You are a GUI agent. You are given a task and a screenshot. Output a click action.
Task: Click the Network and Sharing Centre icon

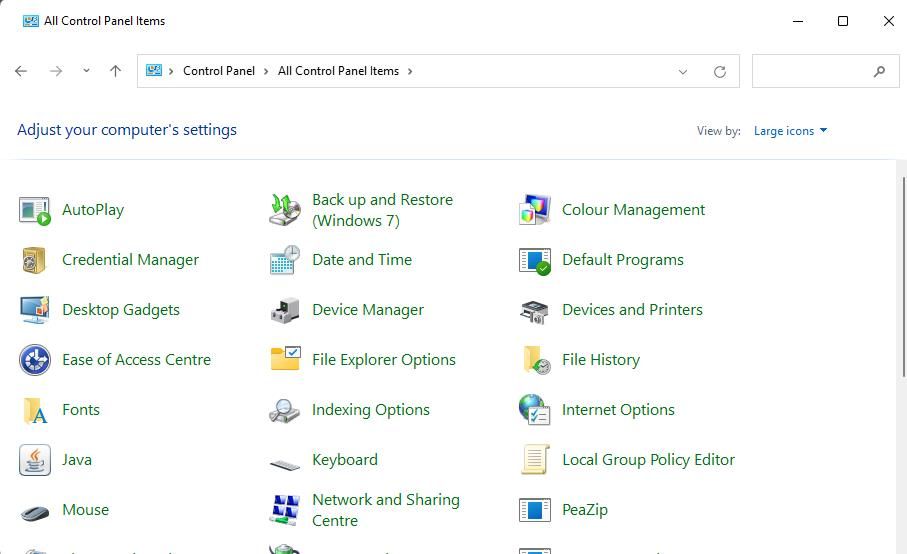285,510
